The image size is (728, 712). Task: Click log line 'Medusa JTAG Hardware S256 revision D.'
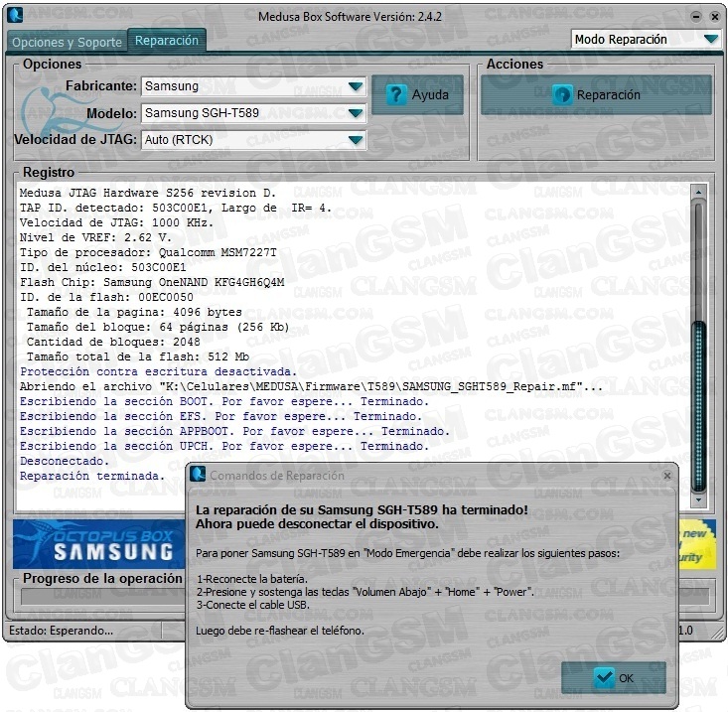pyautogui.click(x=148, y=193)
